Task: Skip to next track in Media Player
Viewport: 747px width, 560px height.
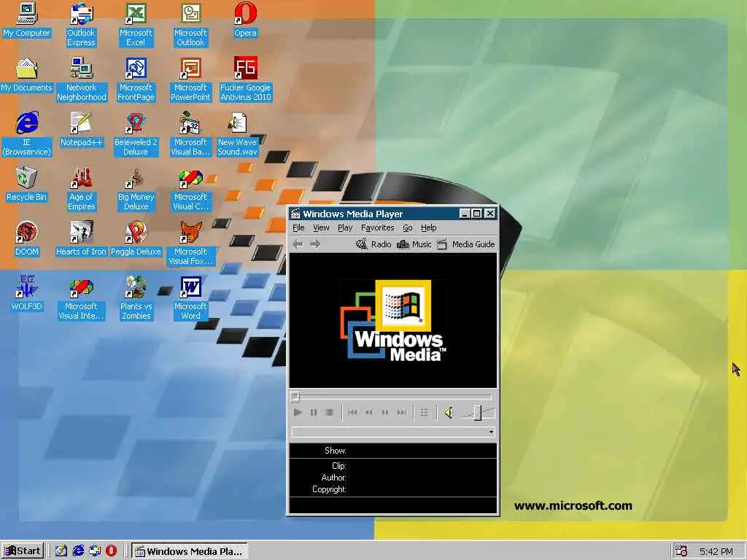Action: [x=402, y=413]
